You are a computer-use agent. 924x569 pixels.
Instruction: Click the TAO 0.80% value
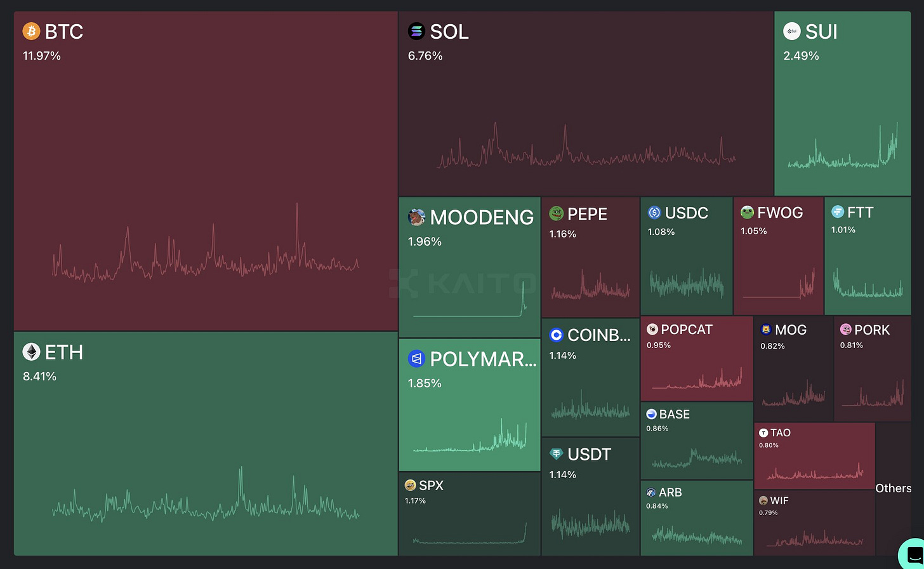pos(769,445)
